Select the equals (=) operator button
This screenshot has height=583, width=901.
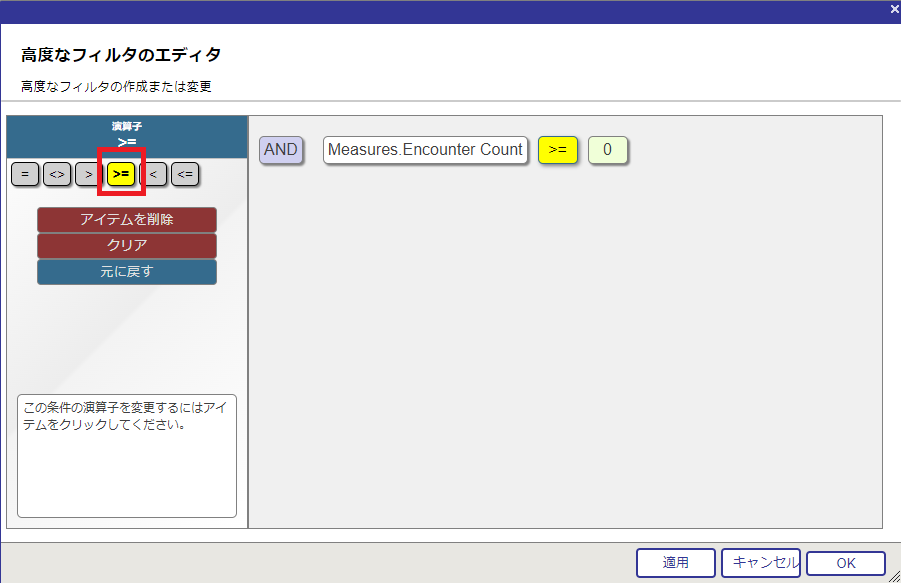pos(25,174)
